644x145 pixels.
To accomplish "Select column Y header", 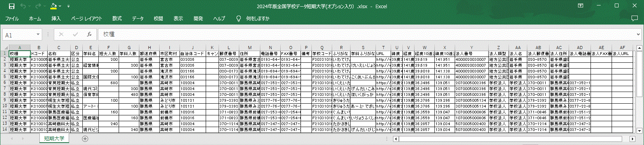I will coord(471,48).
